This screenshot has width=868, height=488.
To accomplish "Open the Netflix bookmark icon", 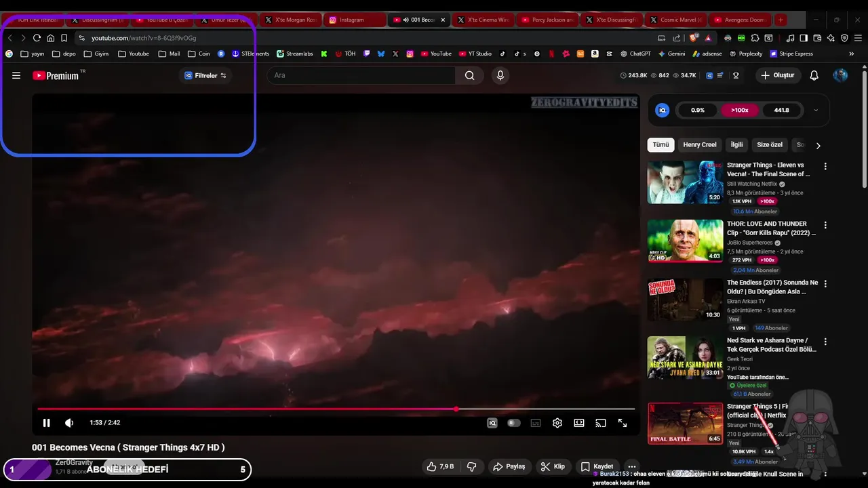I will tap(551, 54).
